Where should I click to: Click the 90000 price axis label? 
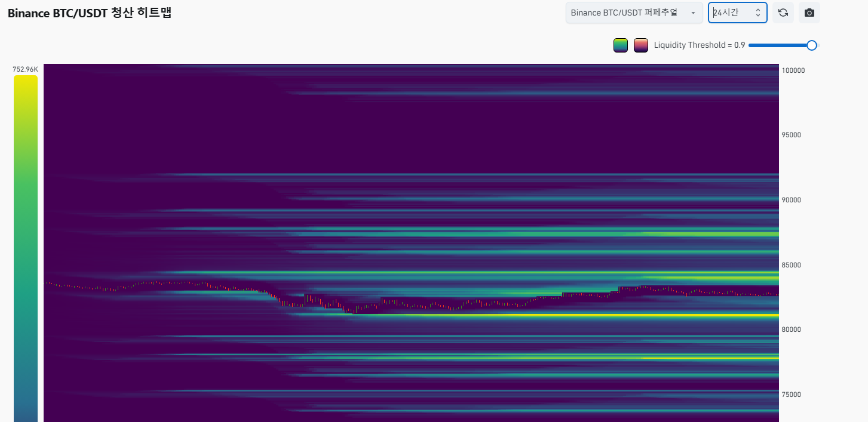[x=792, y=200]
